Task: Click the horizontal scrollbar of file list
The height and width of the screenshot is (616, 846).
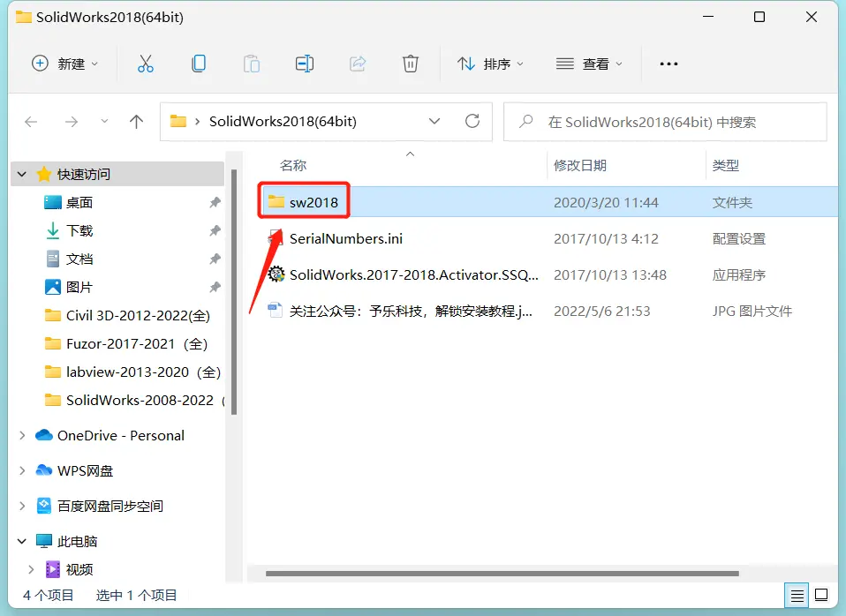Action: coord(502,574)
